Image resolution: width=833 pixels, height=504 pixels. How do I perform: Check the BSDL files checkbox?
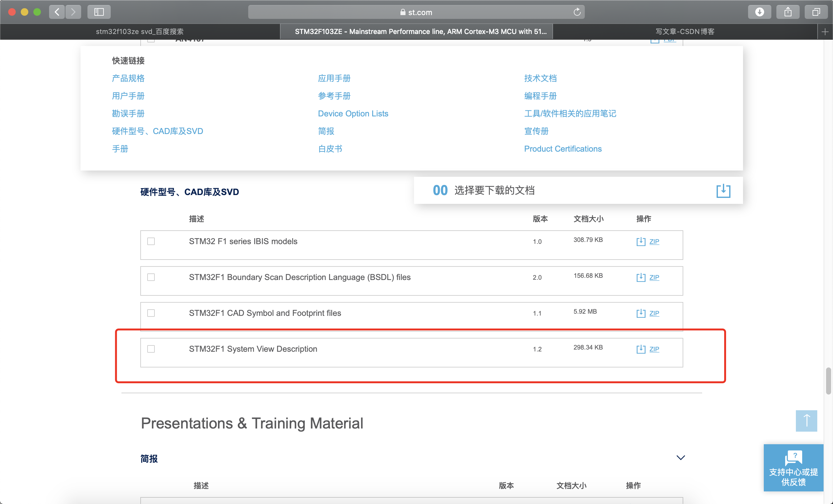pos(151,277)
